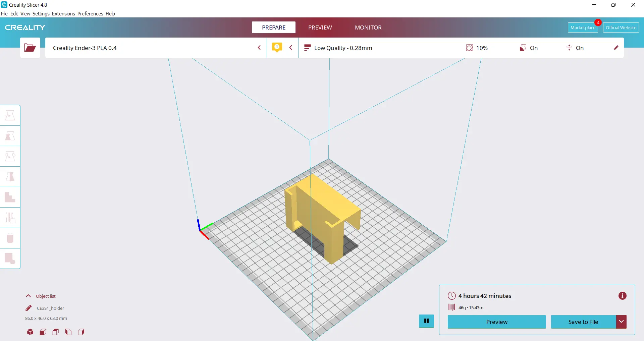Open the Marketplace
The height and width of the screenshot is (341, 644).
583,27
